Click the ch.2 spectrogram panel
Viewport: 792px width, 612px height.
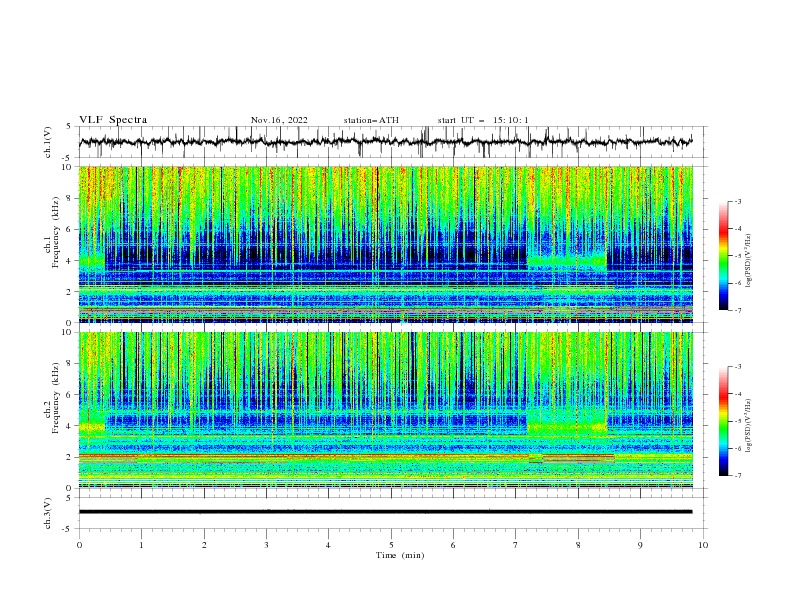pos(386,410)
